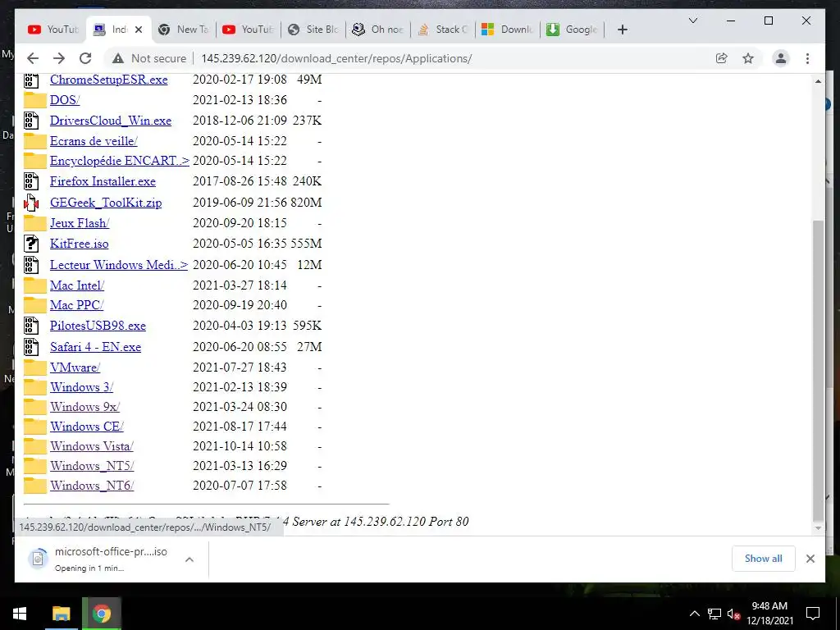
Task: Switch to the second YouTube tab
Action: tap(248, 30)
